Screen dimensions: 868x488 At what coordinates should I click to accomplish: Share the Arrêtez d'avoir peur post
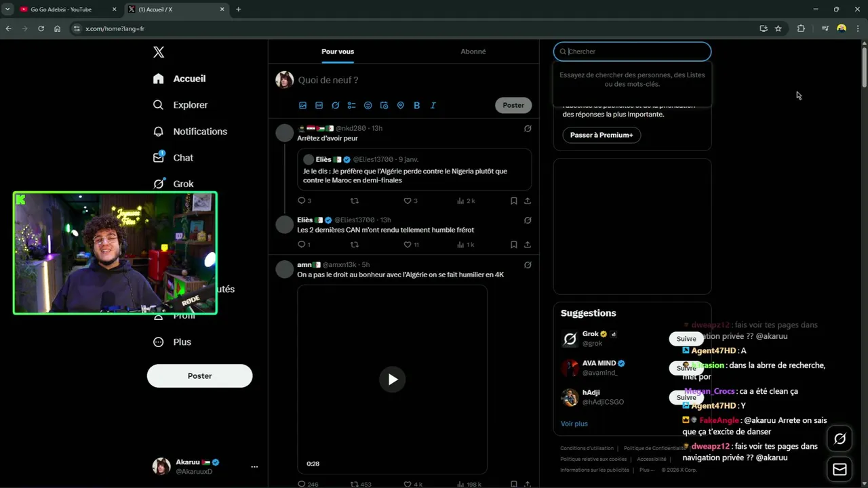tap(528, 201)
